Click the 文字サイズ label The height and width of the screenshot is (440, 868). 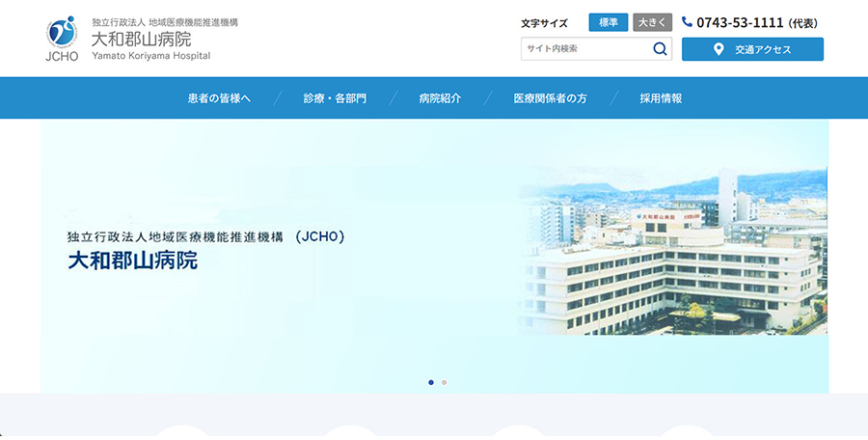(544, 23)
